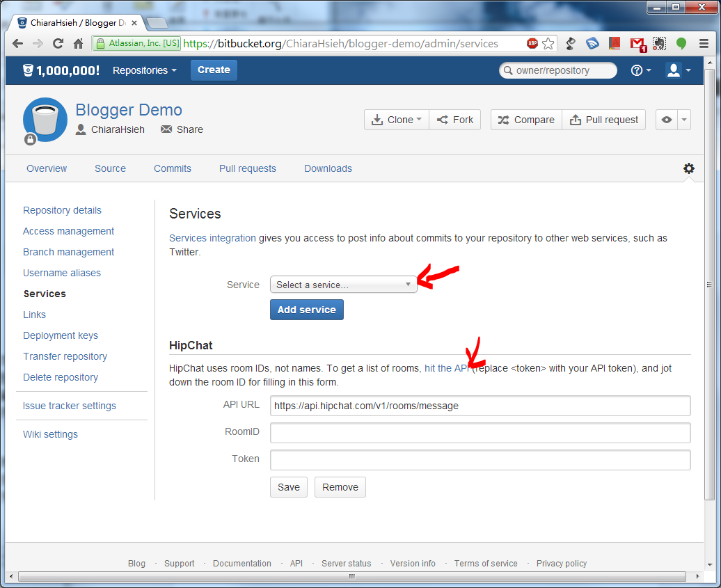The image size is (721, 588).
Task: Open repository settings gear icon
Action: tap(688, 168)
